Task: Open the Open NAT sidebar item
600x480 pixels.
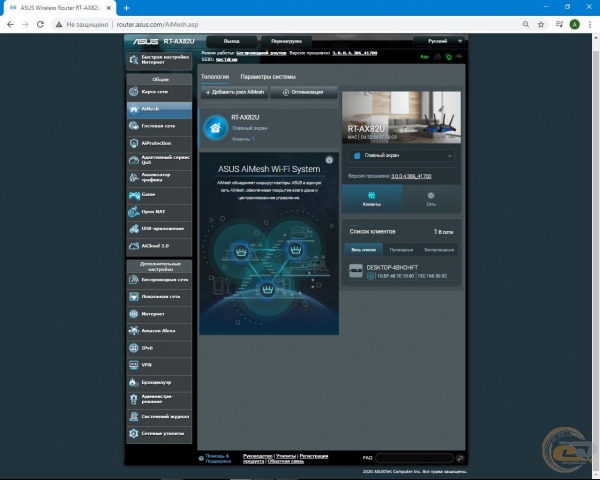Action: [x=159, y=212]
